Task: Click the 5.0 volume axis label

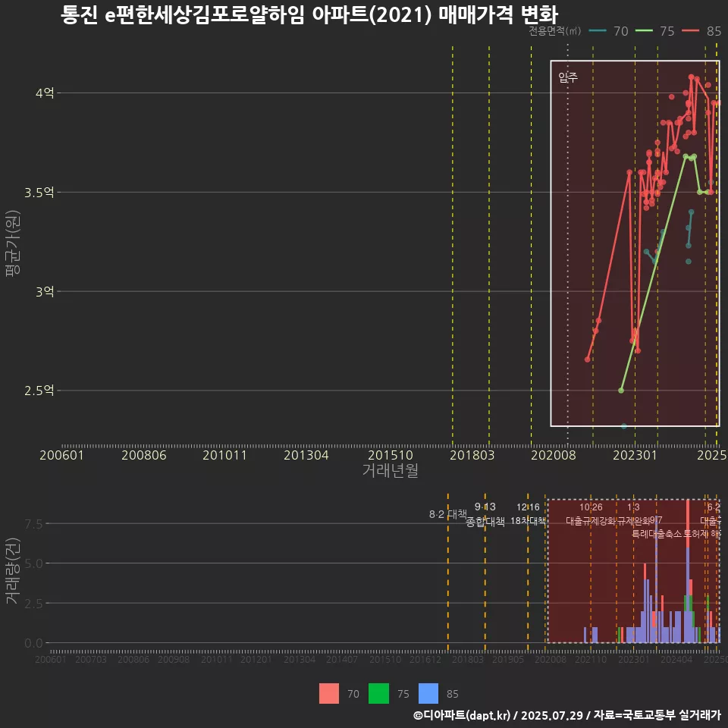Action: pyautogui.click(x=34, y=563)
